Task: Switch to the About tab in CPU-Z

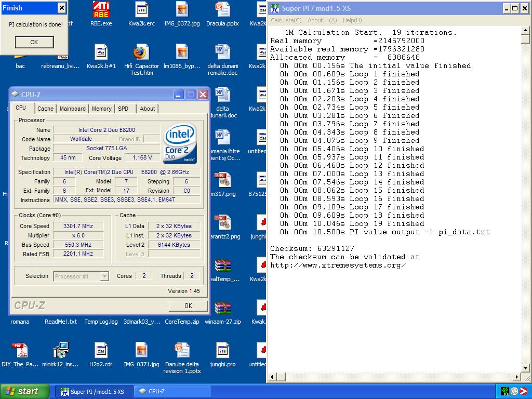Action: [x=147, y=109]
